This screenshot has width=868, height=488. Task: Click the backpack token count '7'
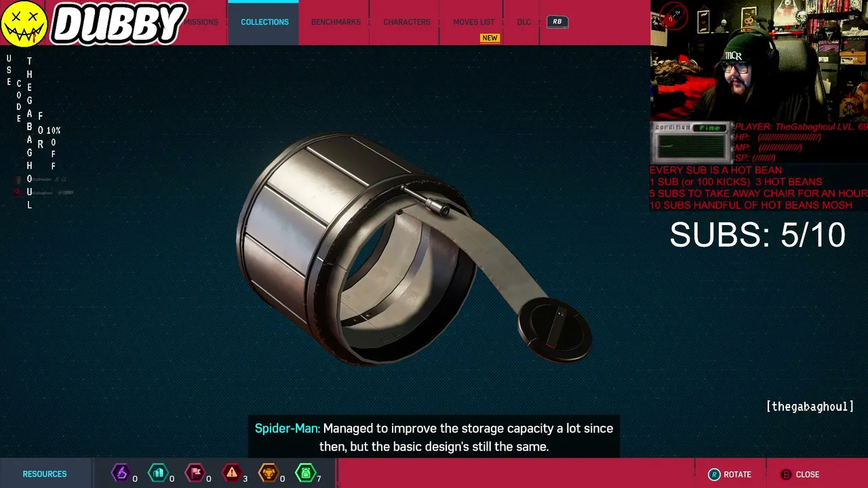coord(319,479)
